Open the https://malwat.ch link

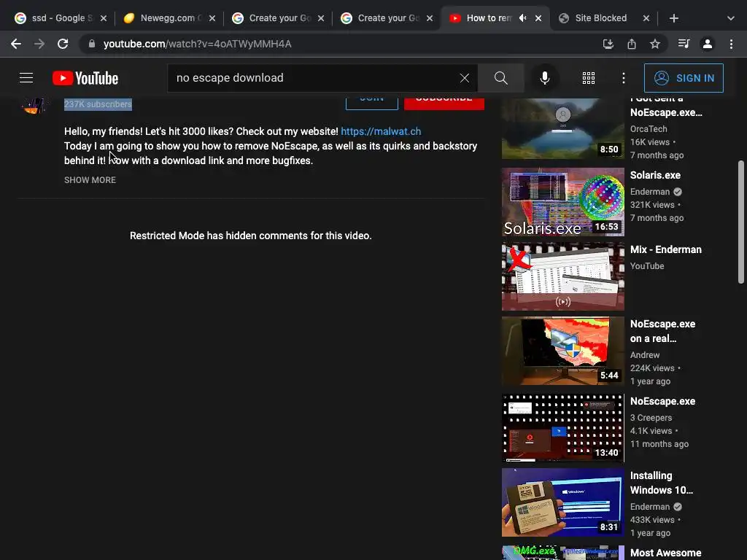pyautogui.click(x=381, y=131)
